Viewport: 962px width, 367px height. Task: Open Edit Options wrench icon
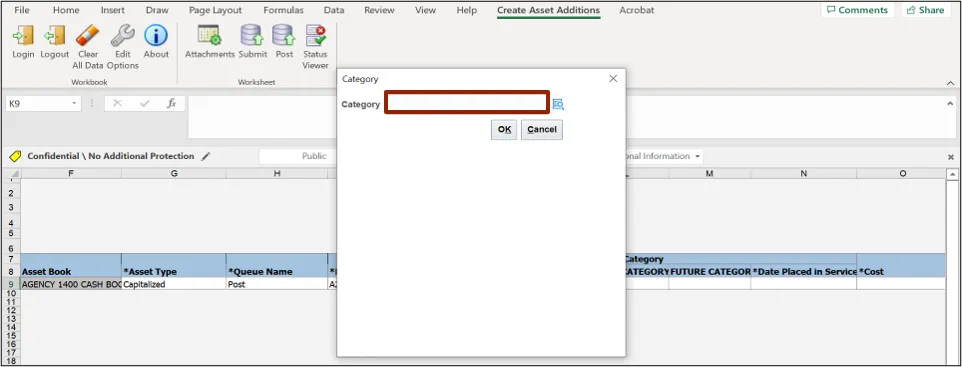tap(123, 36)
